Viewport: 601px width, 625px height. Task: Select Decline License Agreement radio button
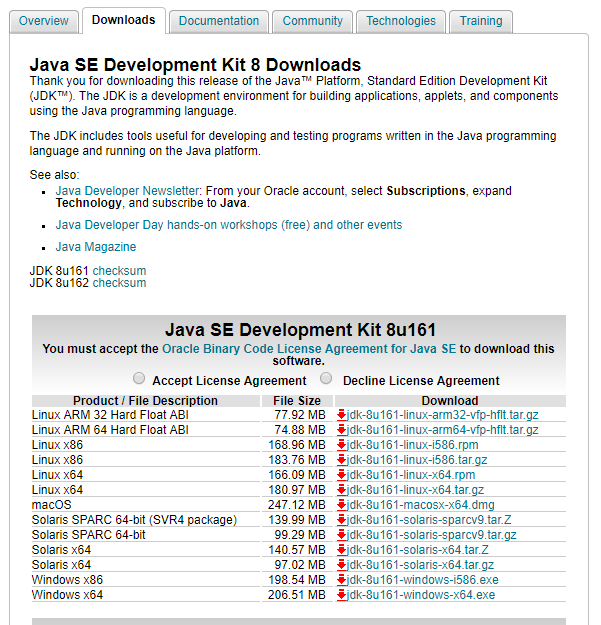coord(326,378)
